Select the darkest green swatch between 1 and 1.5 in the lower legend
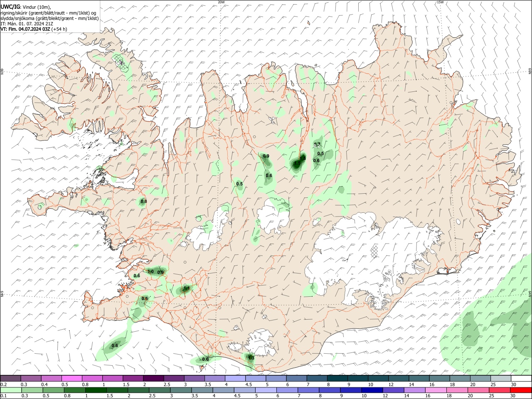 point(96,390)
